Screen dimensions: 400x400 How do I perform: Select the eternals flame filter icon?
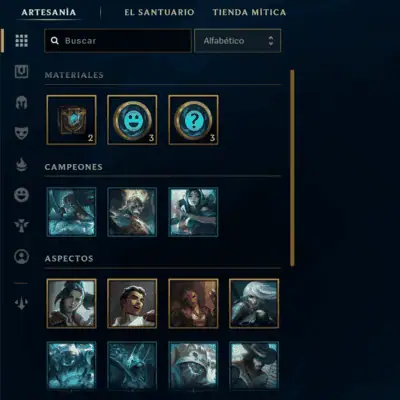(x=22, y=164)
